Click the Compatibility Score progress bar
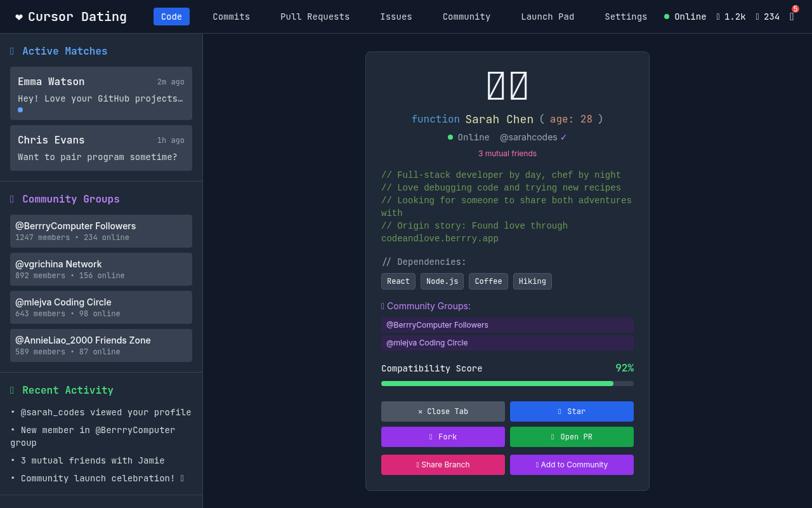 pos(507,384)
